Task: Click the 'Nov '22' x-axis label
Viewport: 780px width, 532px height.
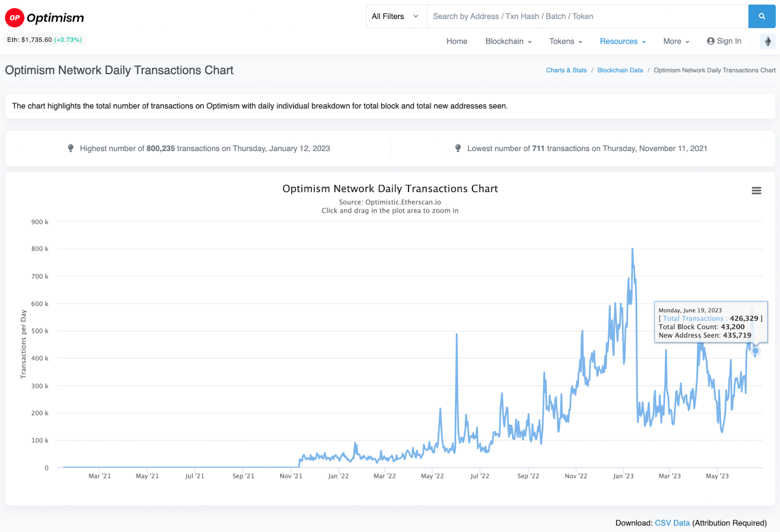Action: (x=576, y=476)
